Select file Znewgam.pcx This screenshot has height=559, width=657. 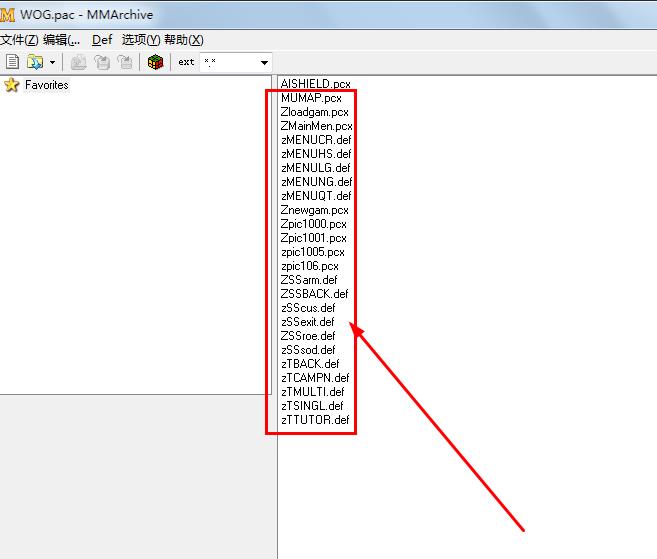314,210
